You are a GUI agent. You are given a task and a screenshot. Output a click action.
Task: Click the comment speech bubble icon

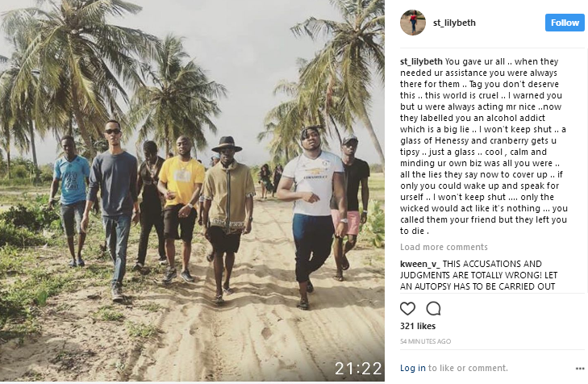click(433, 307)
